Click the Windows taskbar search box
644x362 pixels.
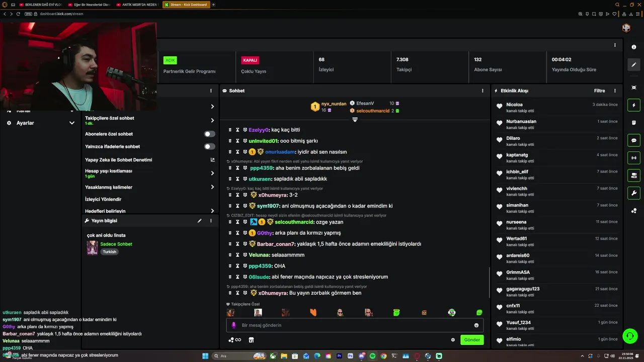click(239, 356)
